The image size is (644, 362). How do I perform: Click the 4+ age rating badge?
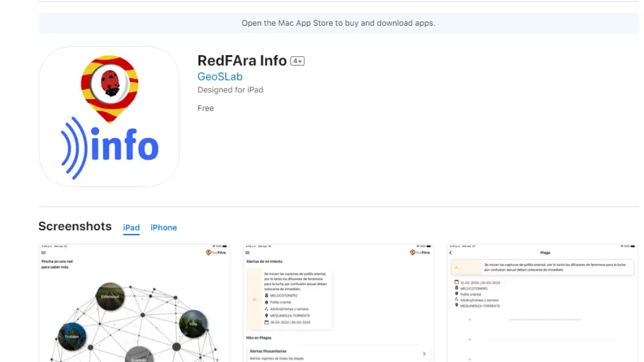tap(297, 61)
